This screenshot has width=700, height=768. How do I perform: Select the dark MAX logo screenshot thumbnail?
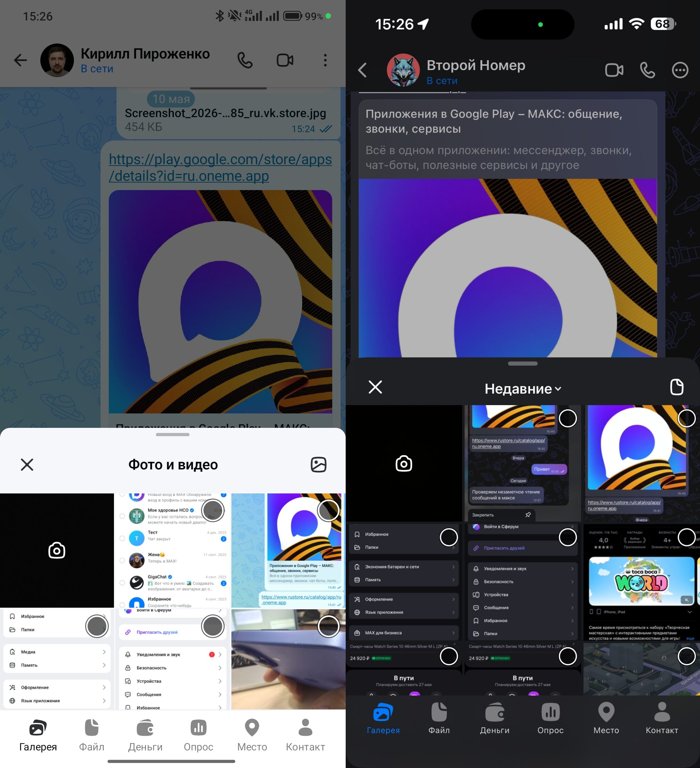click(x=687, y=418)
